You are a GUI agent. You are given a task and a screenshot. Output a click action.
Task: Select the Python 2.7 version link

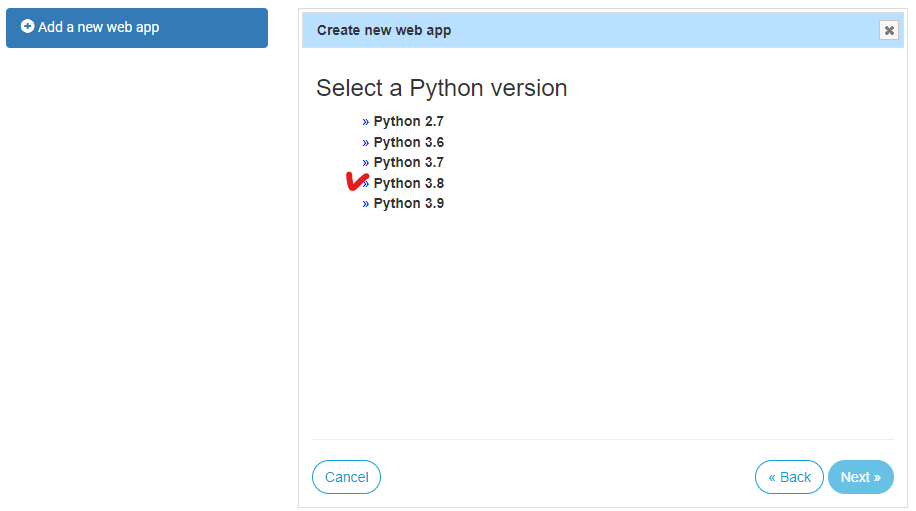coord(408,121)
